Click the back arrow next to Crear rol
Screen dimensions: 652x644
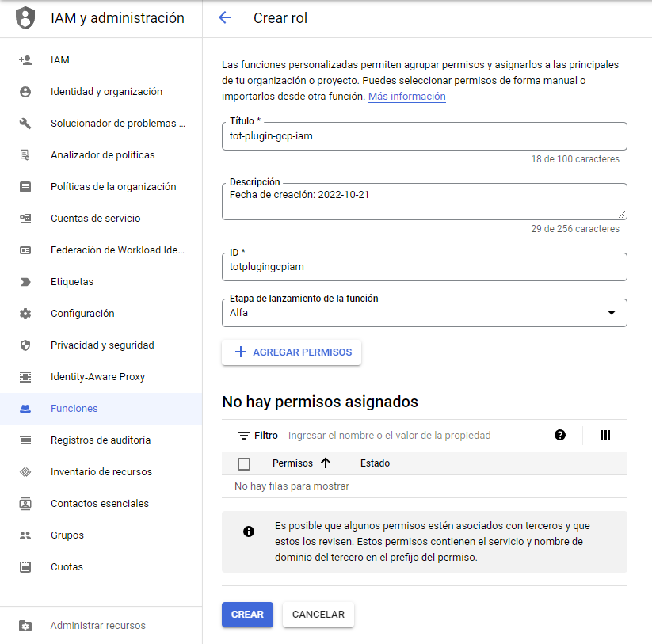225,18
